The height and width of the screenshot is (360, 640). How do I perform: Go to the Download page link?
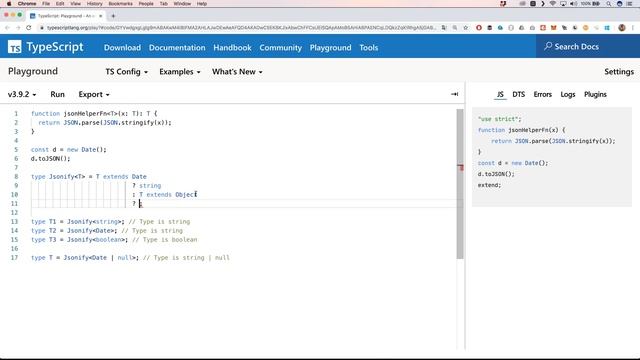point(122,47)
